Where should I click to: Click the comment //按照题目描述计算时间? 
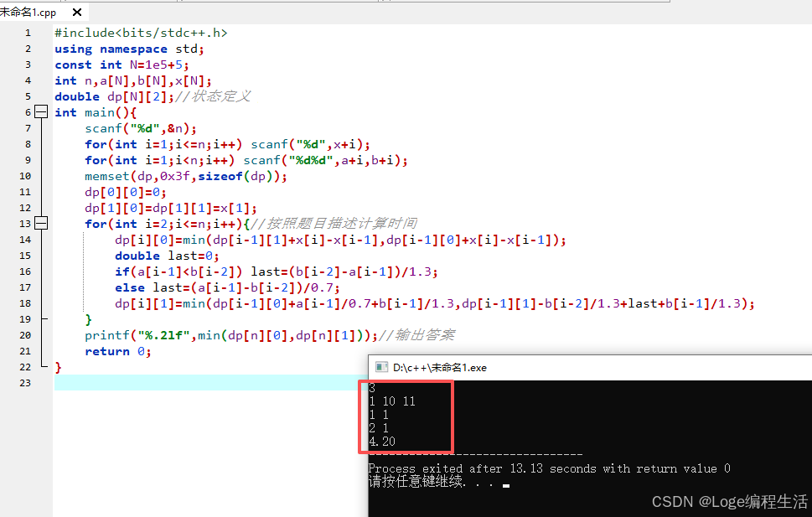pyautogui.click(x=334, y=223)
